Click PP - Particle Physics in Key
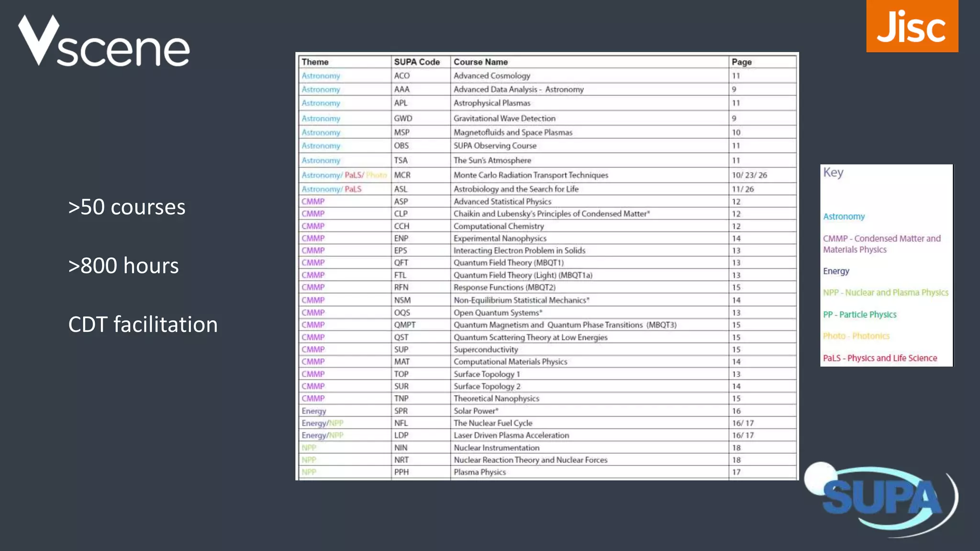Screen dimensions: 980x551 point(859,315)
